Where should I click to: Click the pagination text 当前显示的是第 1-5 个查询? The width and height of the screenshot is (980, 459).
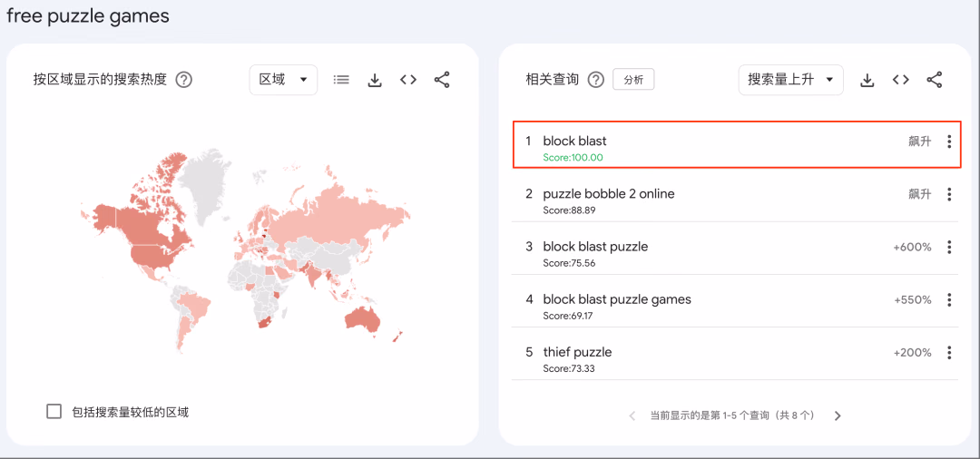(732, 415)
